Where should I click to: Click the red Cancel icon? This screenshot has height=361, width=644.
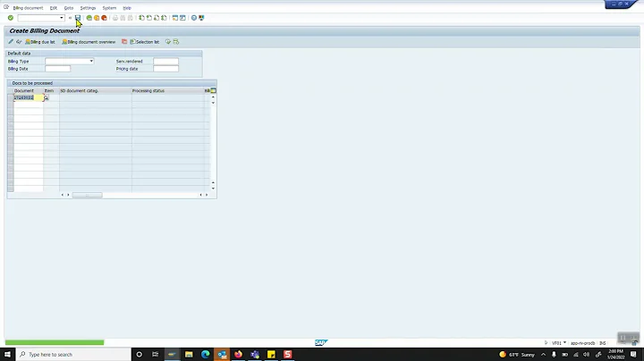(105, 18)
